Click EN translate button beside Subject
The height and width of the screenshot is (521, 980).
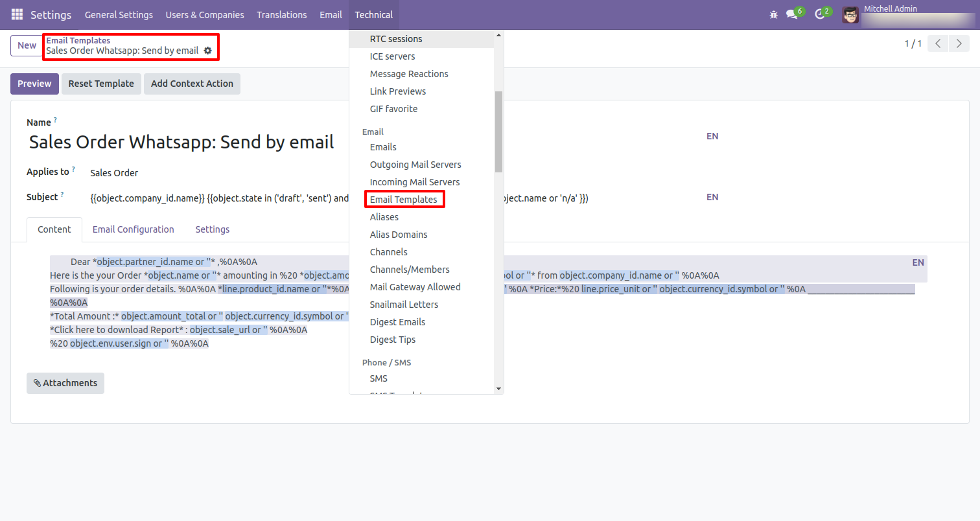click(712, 197)
